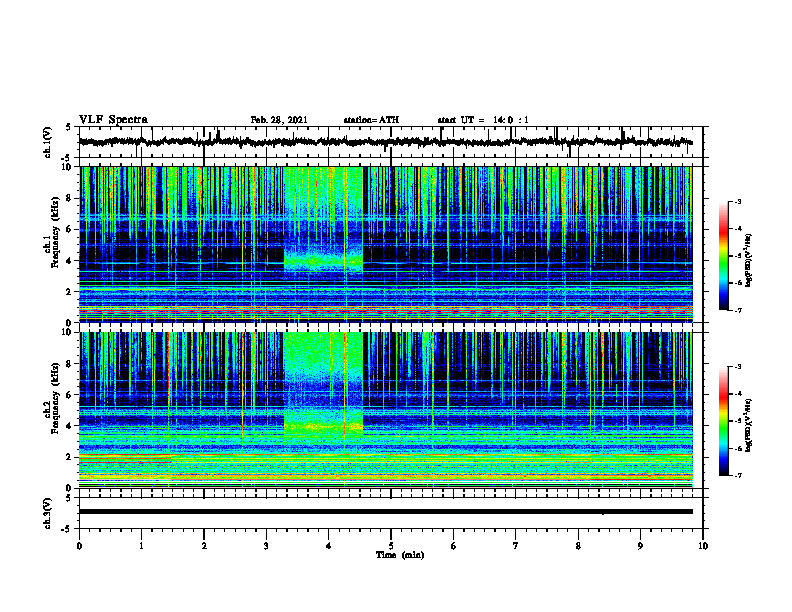This screenshot has height=612, width=792.
Task: Click the bright noise burst in ch.1 spectrogram
Action: tap(323, 220)
